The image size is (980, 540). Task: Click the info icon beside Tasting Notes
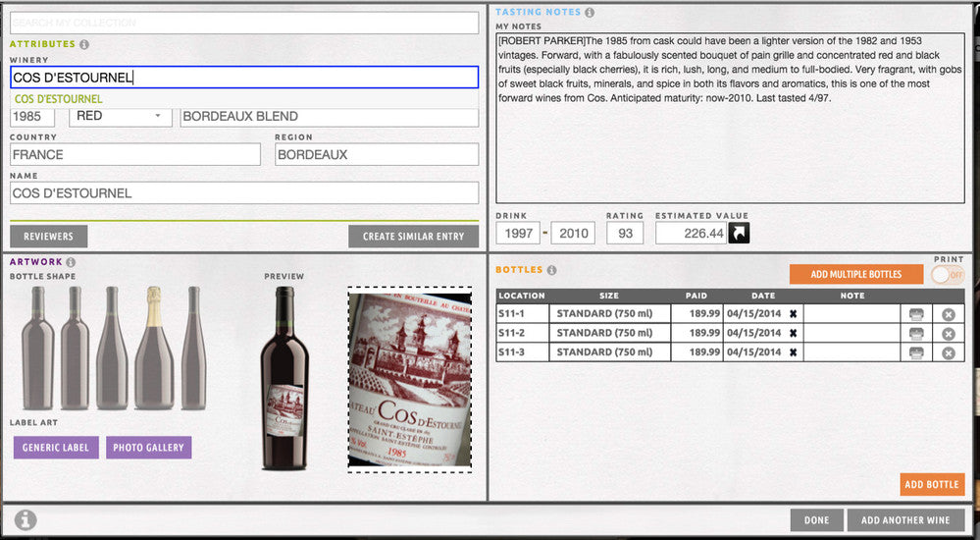point(590,13)
